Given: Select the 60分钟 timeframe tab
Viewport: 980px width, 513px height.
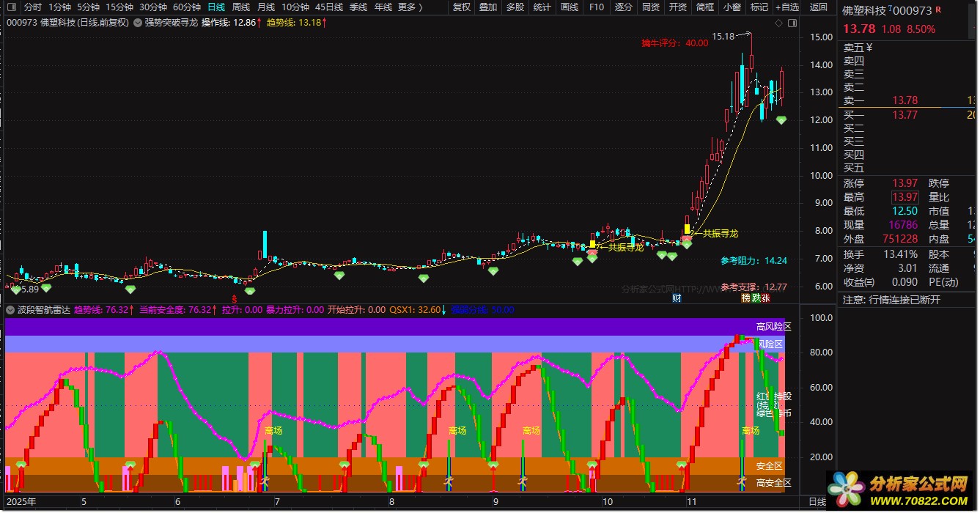Looking at the screenshot, I should tap(187, 7).
